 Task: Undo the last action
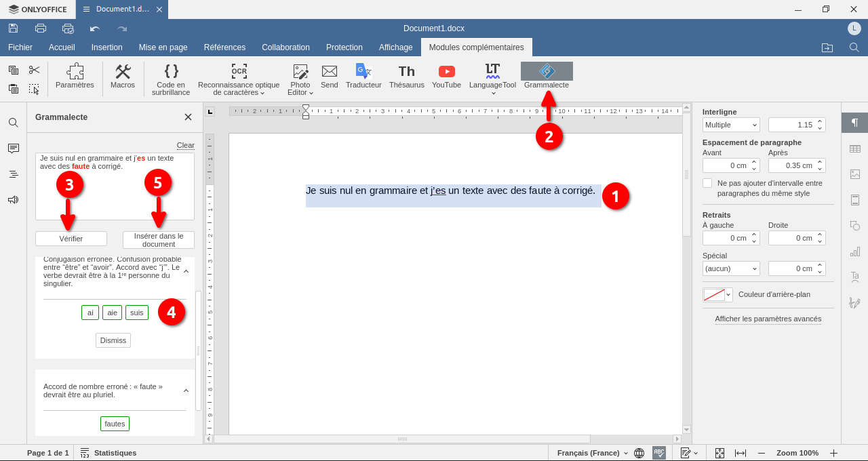pos(95,28)
